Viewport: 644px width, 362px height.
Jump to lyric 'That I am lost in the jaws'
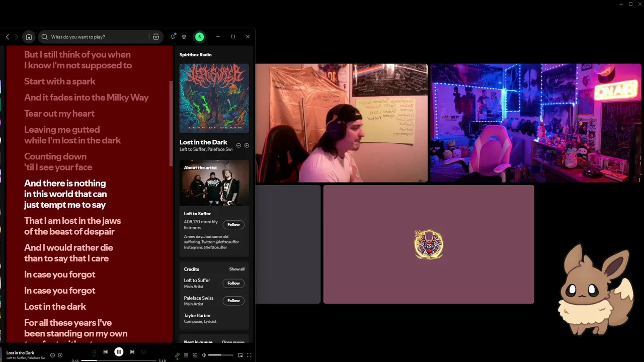[72, 221]
